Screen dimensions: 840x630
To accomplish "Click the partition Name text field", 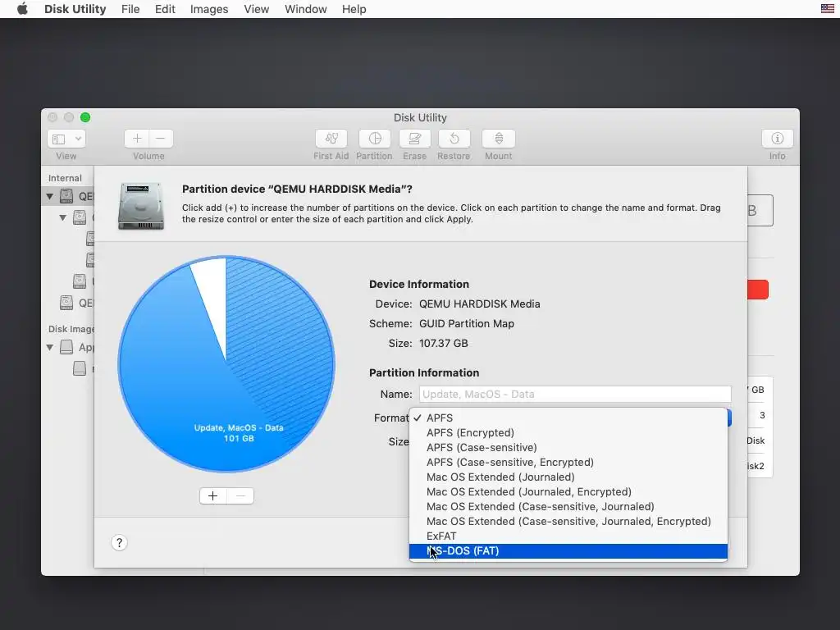I will (575, 395).
